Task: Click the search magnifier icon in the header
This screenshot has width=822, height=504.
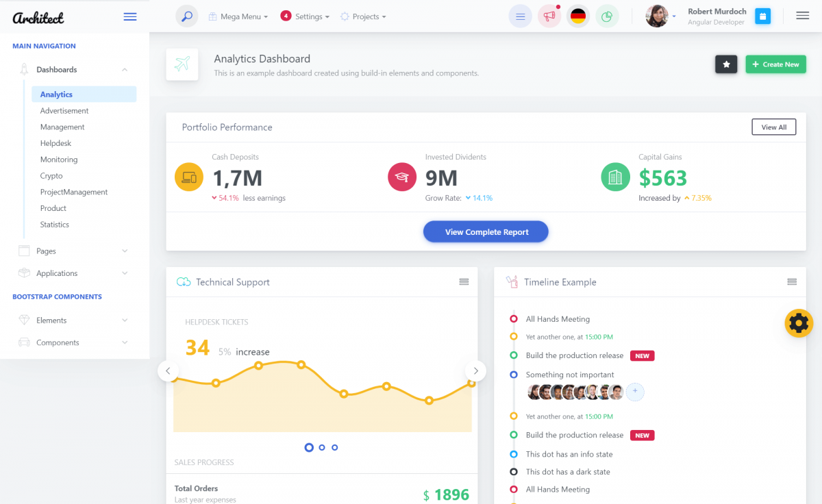Action: (186, 16)
